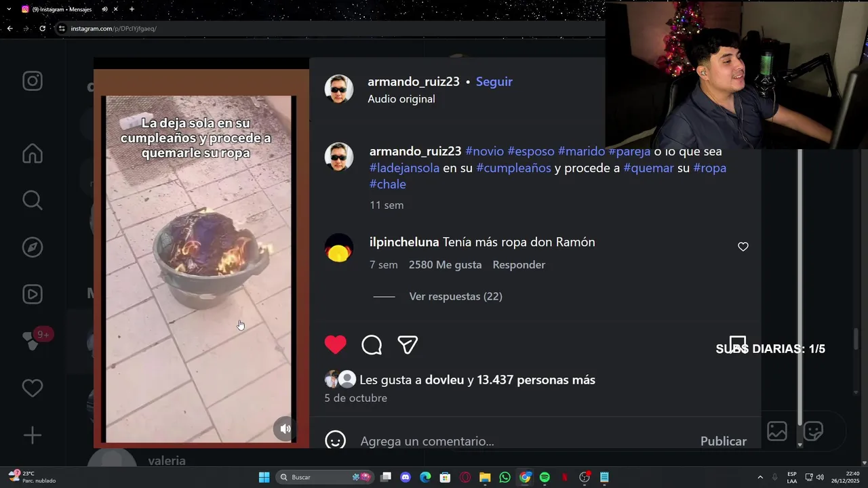Show hidden system tray icons chevron

(759, 477)
